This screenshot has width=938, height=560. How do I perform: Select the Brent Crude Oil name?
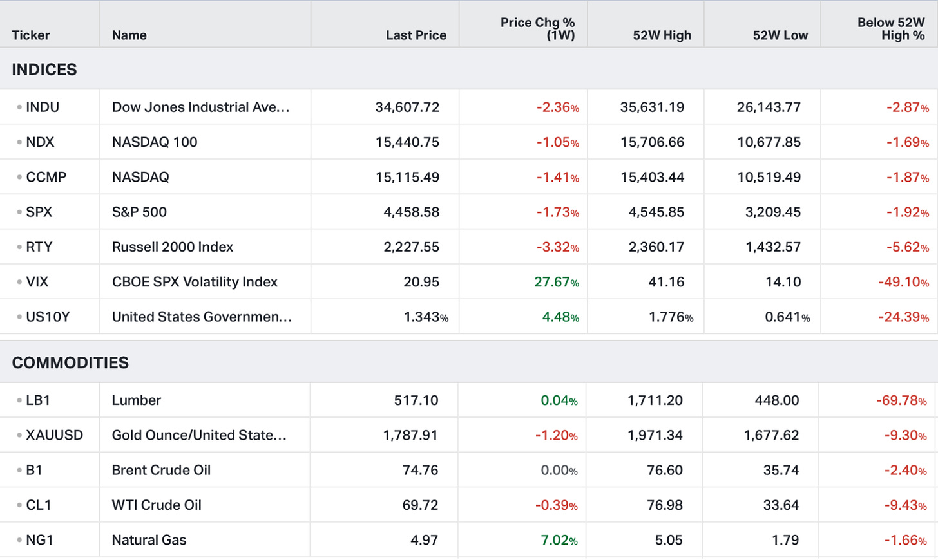[x=161, y=470]
